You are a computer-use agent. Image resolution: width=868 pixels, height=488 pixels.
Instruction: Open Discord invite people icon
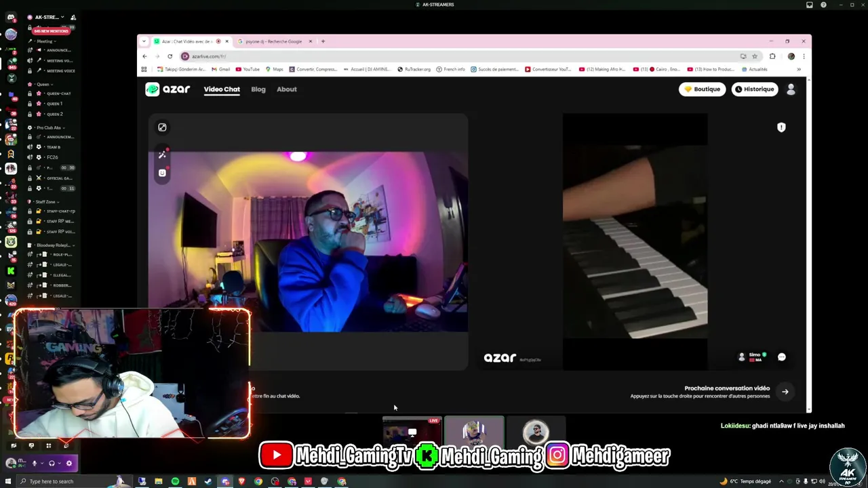coord(73,17)
